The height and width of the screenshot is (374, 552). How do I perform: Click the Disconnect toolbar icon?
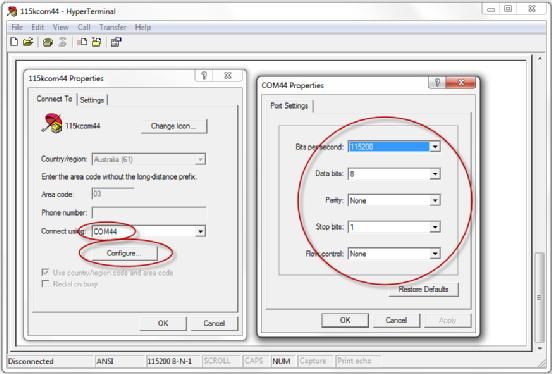point(63,42)
